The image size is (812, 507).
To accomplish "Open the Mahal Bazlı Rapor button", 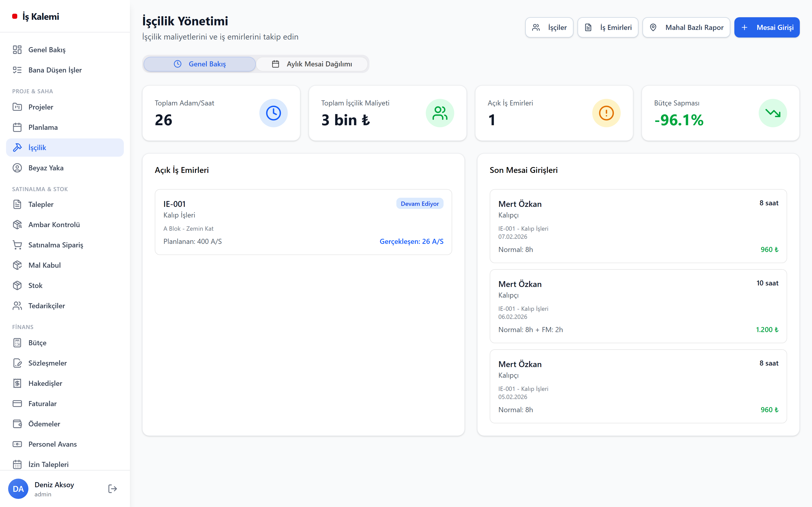I will (x=686, y=27).
